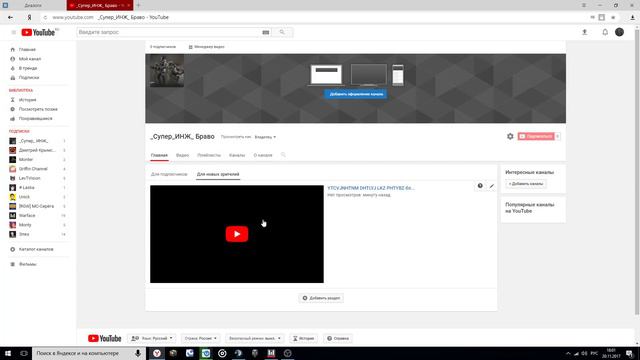Open the Страна: Россия footer dropdown
The width and height of the screenshot is (640, 360).
[200, 338]
